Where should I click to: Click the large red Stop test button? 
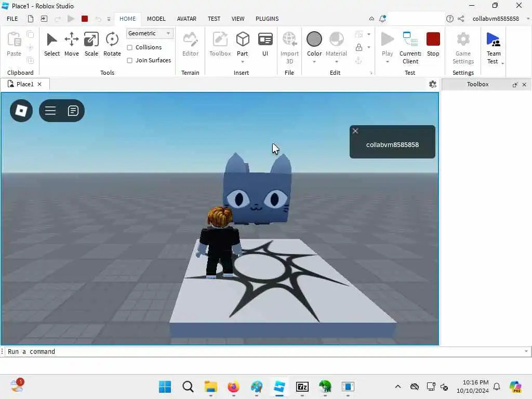[x=433, y=44]
